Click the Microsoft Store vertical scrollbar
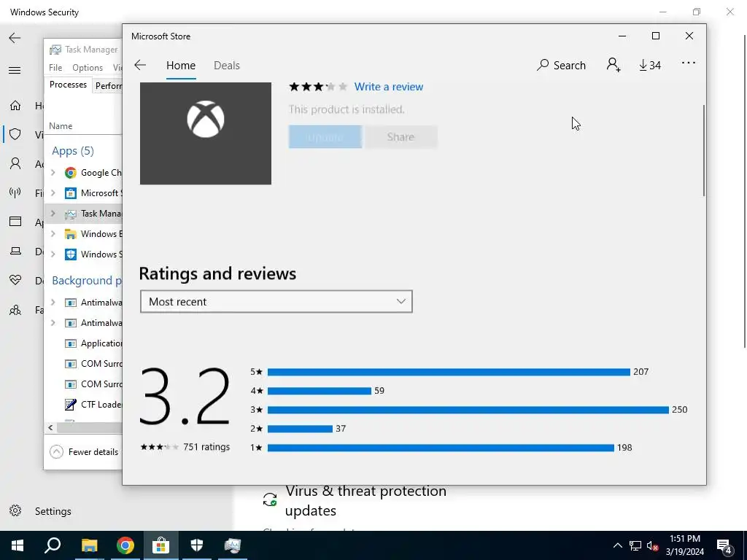The width and height of the screenshot is (747, 560). click(x=704, y=150)
